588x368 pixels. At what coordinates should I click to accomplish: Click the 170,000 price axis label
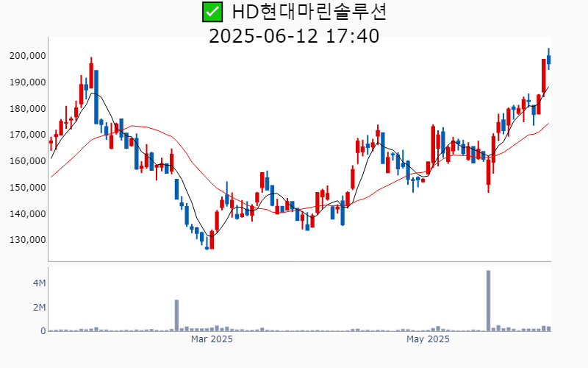(28, 135)
